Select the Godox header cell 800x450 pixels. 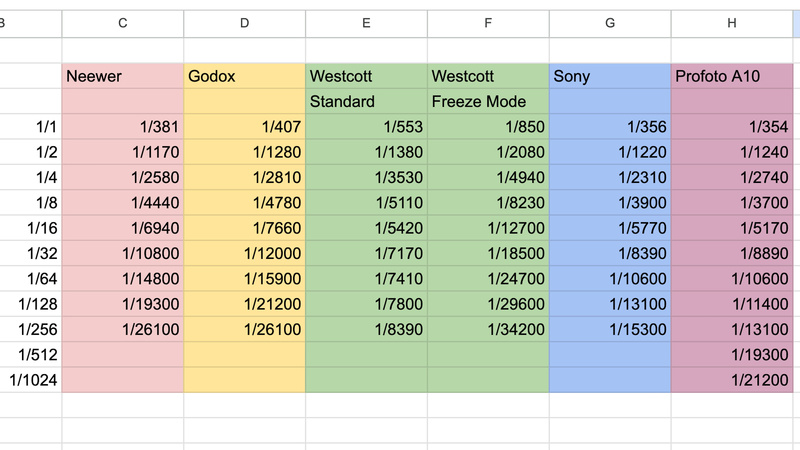245,76
